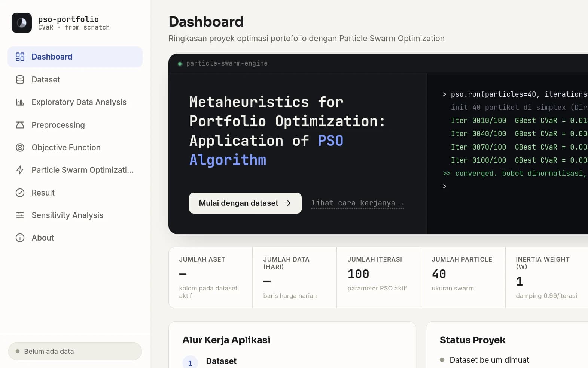Go to Sensitivity Analysis
The width and height of the screenshot is (588, 368).
pyautogui.click(x=75, y=215)
